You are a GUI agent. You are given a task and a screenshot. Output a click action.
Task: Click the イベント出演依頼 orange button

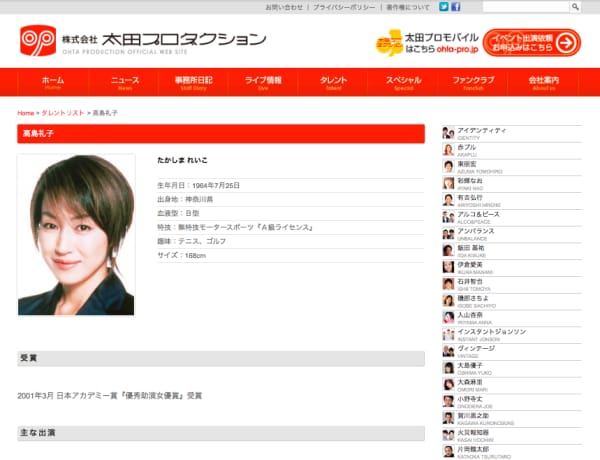coord(532,42)
